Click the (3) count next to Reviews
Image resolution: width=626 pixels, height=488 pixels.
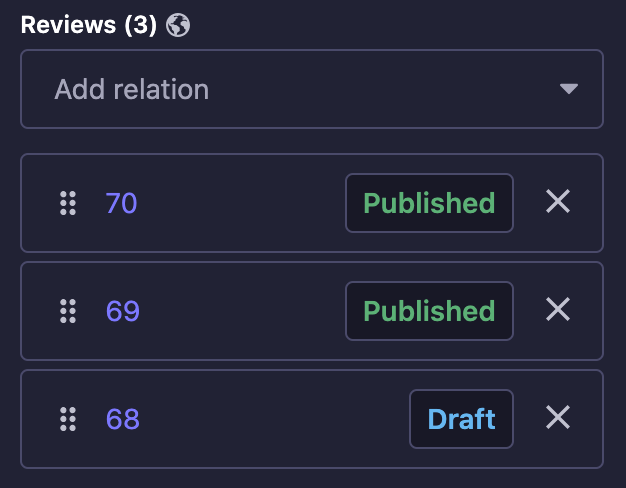tap(140, 25)
